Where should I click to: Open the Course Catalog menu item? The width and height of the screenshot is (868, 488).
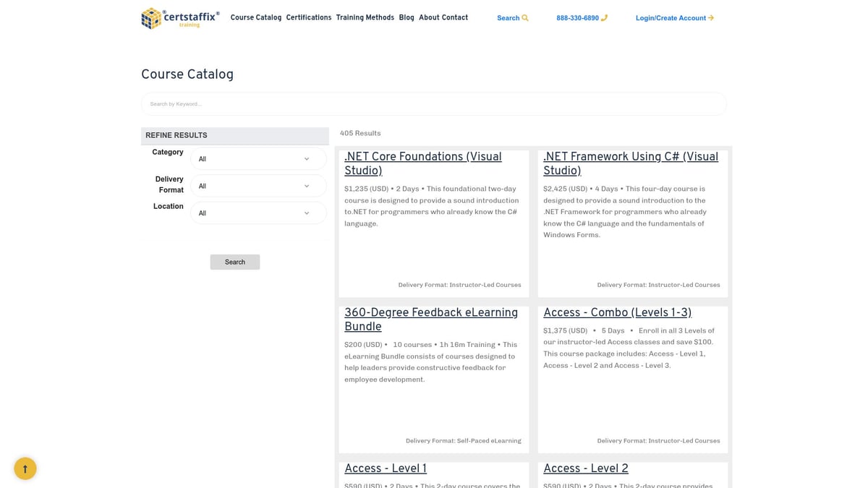tap(255, 17)
